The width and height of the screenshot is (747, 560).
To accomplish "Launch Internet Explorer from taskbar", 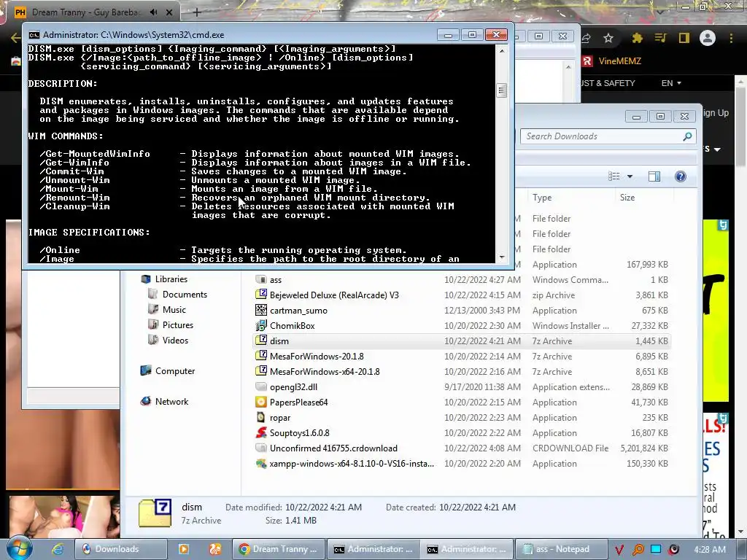I will point(58,549).
